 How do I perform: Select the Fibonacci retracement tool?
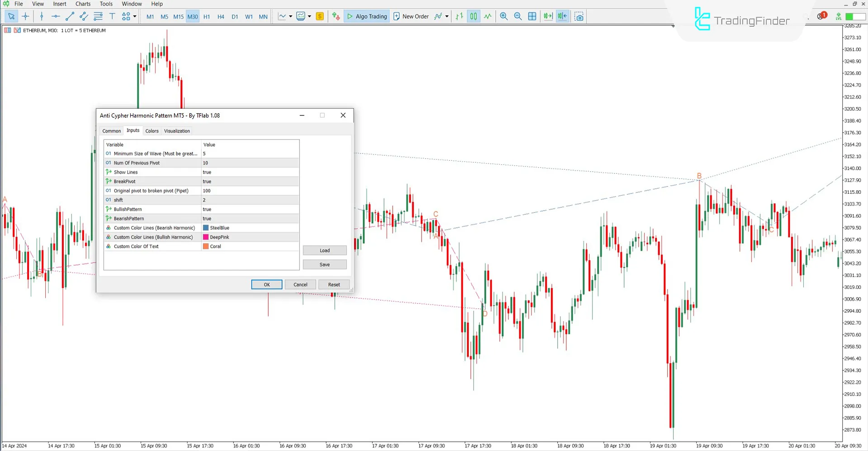[98, 16]
